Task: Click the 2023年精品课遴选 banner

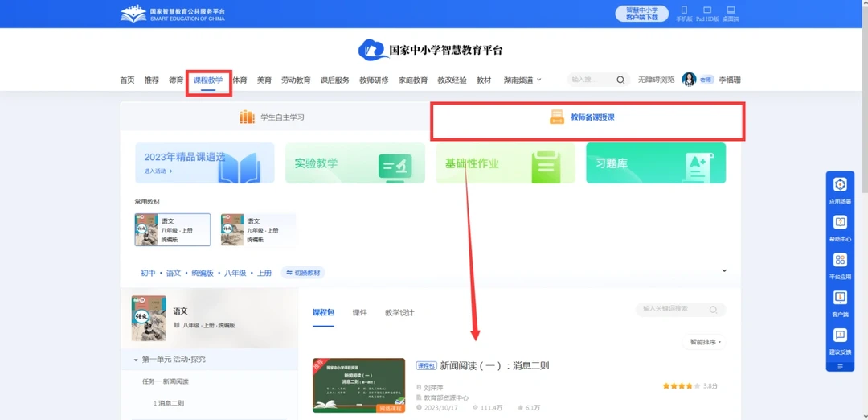Action: tap(205, 163)
